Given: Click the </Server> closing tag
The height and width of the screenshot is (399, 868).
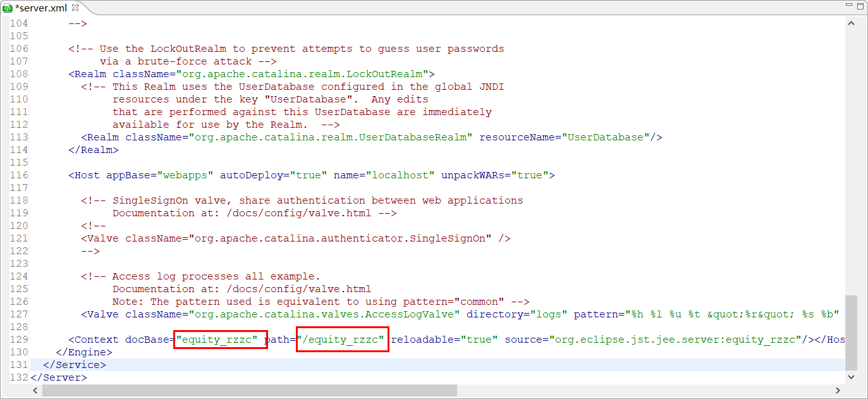Looking at the screenshot, I should point(59,378).
